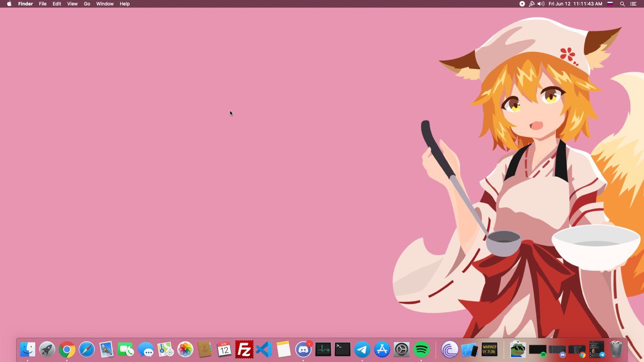
Task: Click the Telegram menu bar status icon
Action: coord(522,4)
